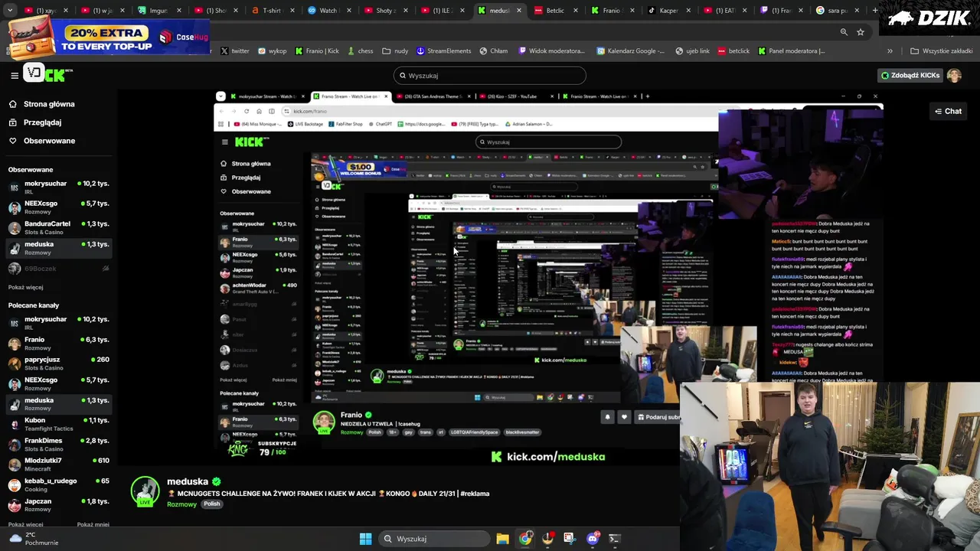Switch to the Watch browser tab

pos(328,11)
